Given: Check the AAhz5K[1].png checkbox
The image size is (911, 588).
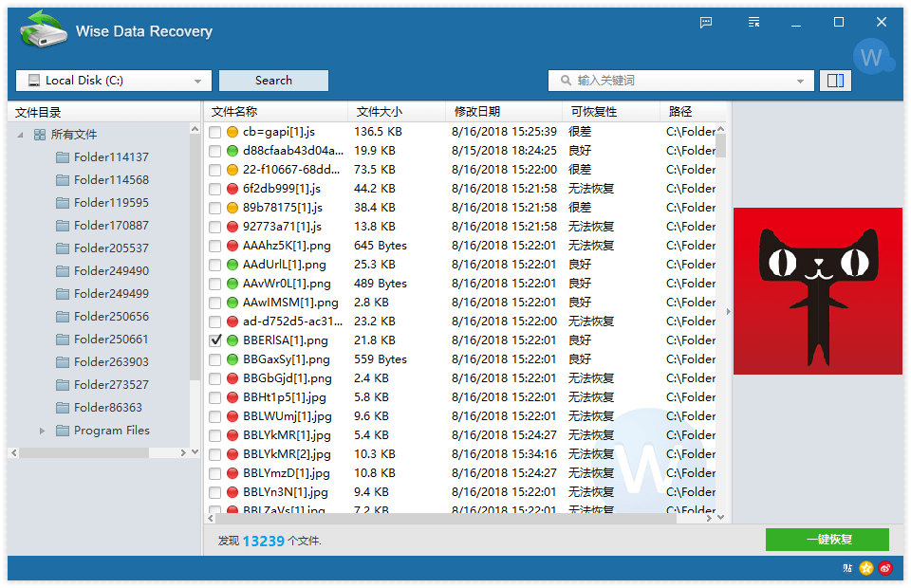Looking at the screenshot, I should (215, 247).
